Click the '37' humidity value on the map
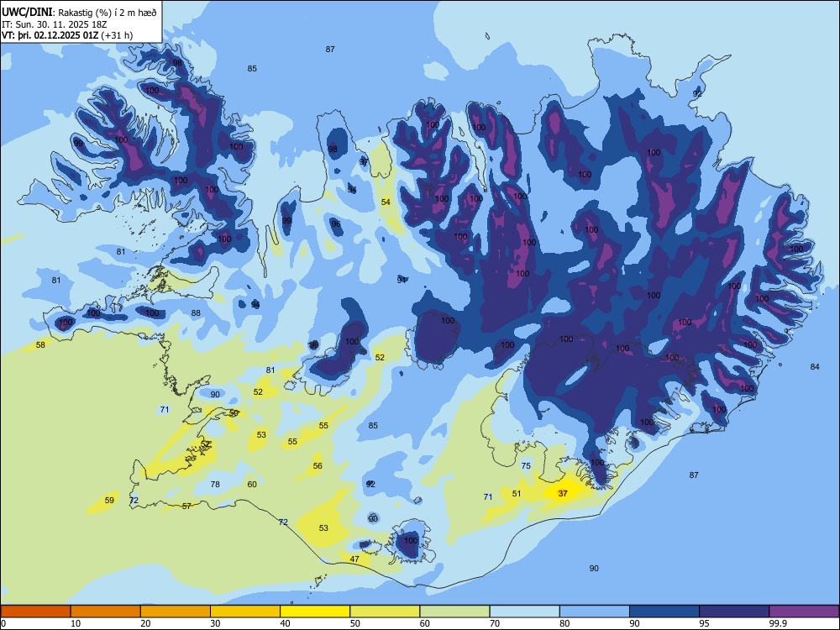The height and width of the screenshot is (630, 840). click(563, 493)
